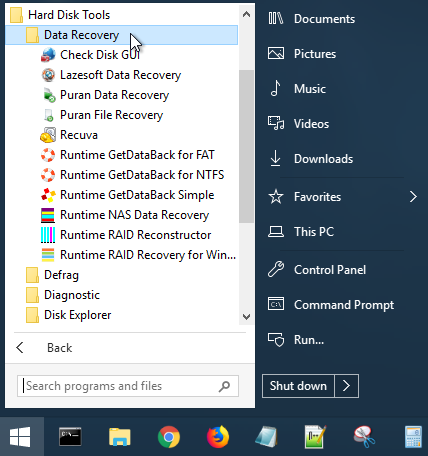The width and height of the screenshot is (428, 456).
Task: Launch Firefox from the taskbar
Action: pyautogui.click(x=218, y=437)
